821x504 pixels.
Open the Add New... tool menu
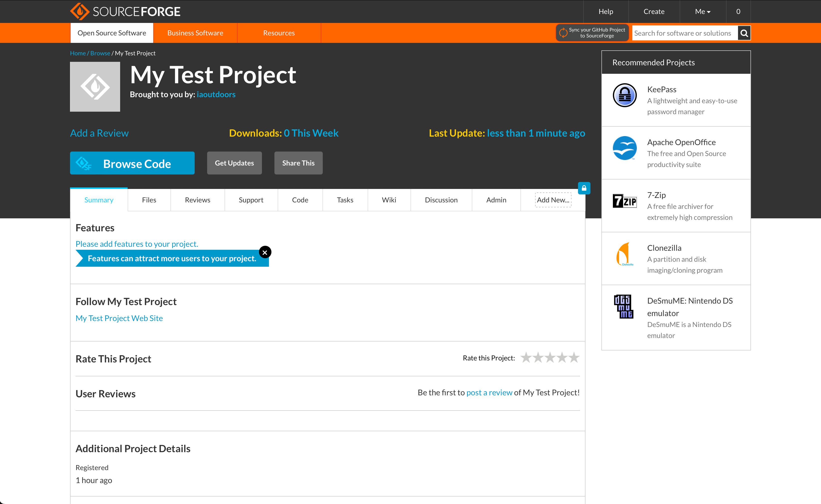click(553, 200)
